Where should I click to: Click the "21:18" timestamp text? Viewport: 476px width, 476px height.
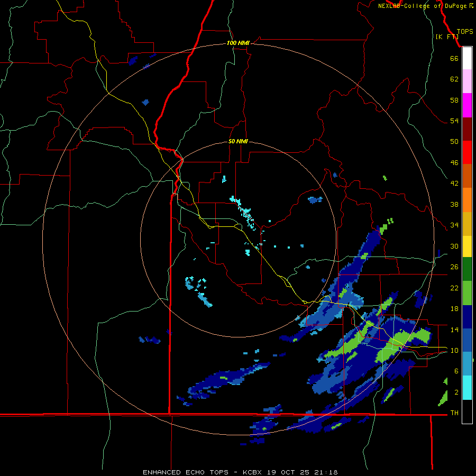(x=325, y=472)
